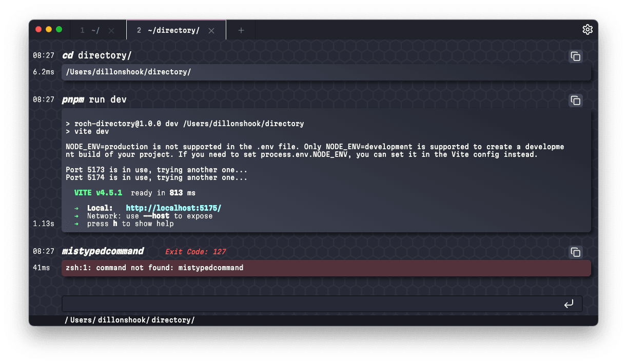Open the http://localhost:5175/ link
This screenshot has width=627, height=364.
tap(173, 208)
